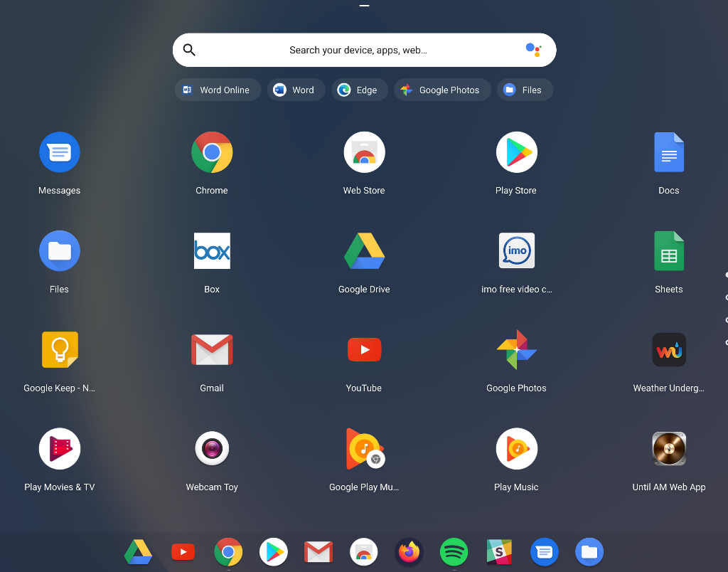Open the Webcam Toy app
This screenshot has height=572, width=728.
tap(212, 449)
